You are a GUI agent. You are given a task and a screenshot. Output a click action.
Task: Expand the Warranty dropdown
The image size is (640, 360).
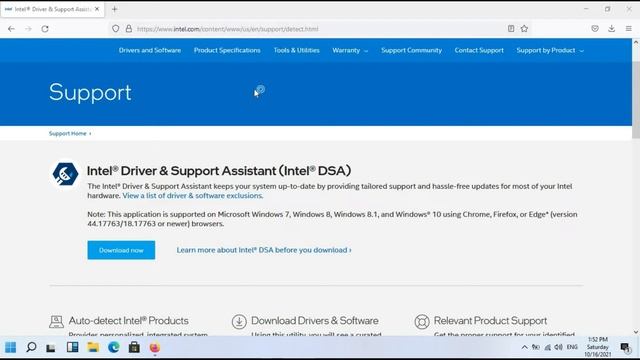(x=350, y=50)
